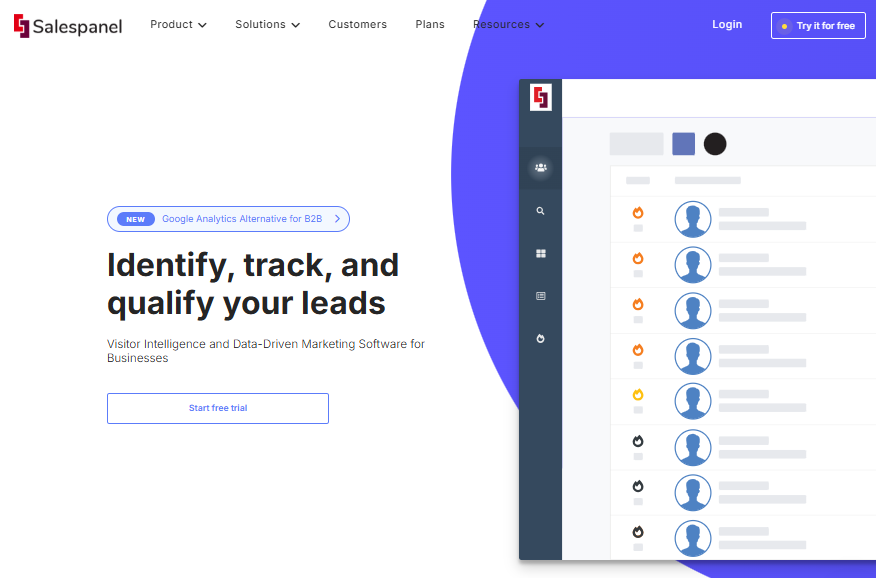
Task: Open the feed list icon in the sidebar
Action: pos(540,296)
